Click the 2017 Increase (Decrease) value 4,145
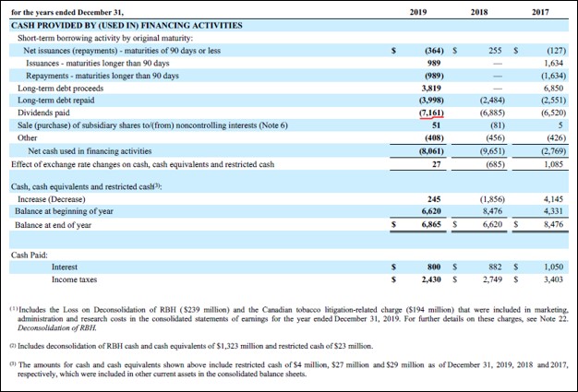Screen dimensions: 578x392 click(x=551, y=198)
